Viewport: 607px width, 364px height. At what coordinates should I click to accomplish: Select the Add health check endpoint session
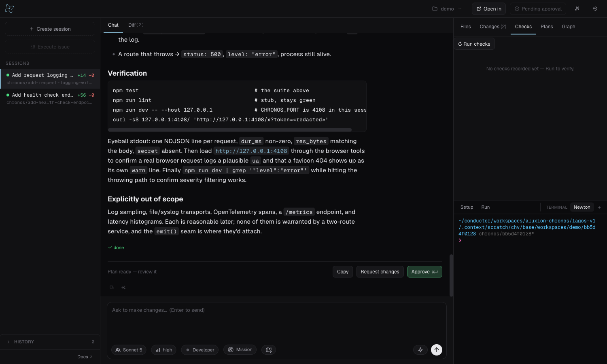pos(50,98)
